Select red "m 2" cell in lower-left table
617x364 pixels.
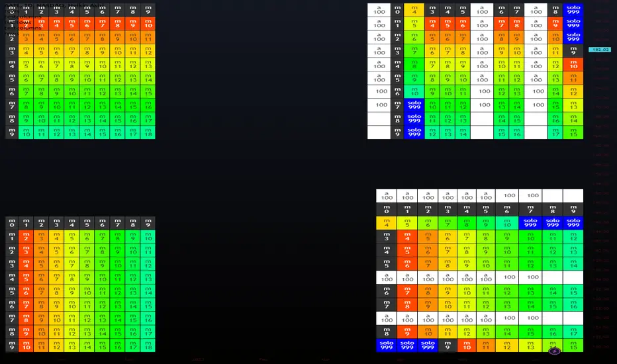click(26, 236)
